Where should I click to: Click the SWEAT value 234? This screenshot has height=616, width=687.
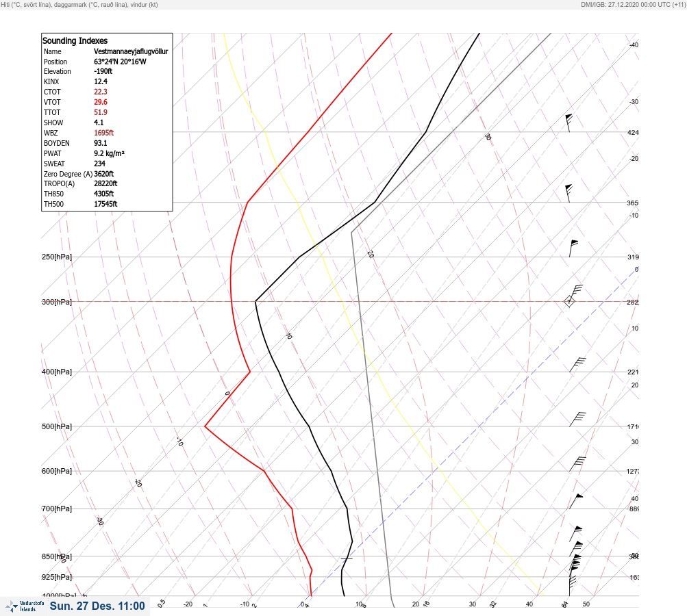coord(99,164)
